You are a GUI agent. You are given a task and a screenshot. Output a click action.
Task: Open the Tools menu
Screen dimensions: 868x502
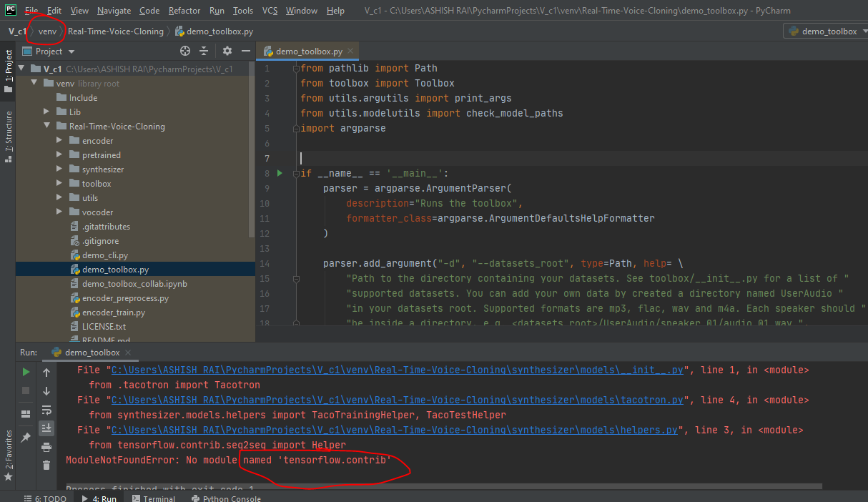[x=243, y=11]
